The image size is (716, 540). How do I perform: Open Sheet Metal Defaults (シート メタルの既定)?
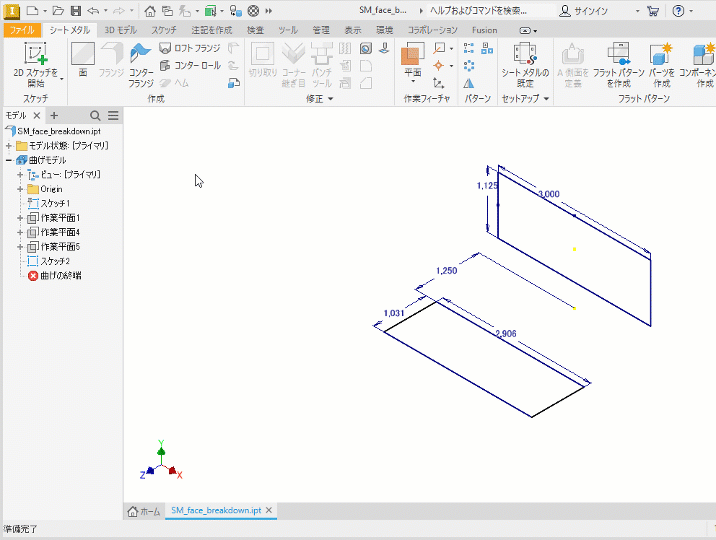coord(525,64)
